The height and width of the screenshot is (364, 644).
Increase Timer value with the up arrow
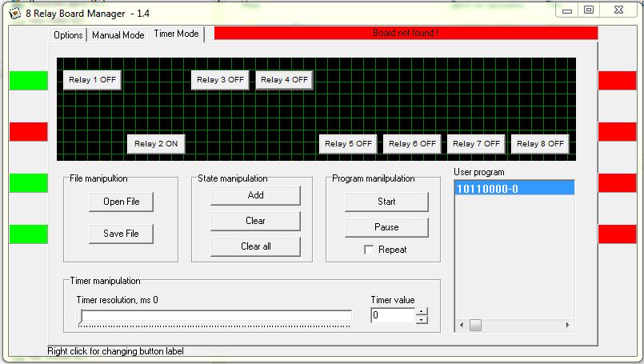click(422, 311)
